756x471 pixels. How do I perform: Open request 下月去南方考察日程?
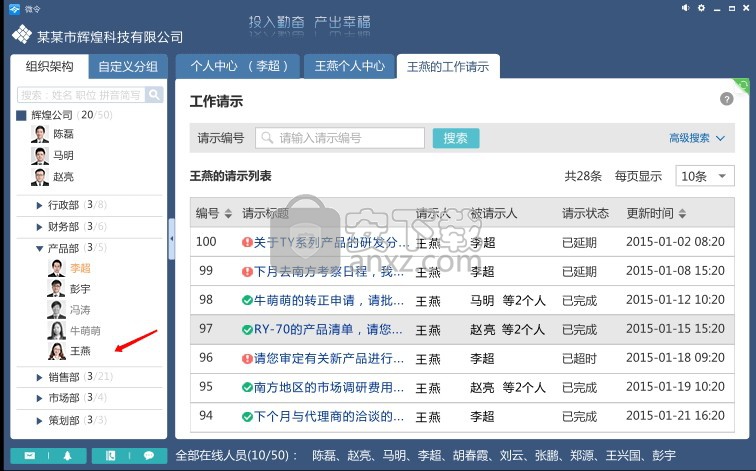[x=329, y=272]
